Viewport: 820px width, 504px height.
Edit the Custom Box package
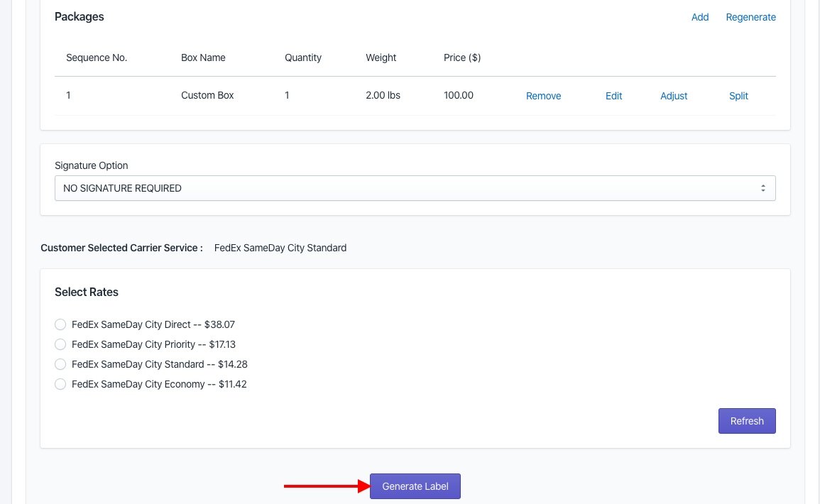613,96
